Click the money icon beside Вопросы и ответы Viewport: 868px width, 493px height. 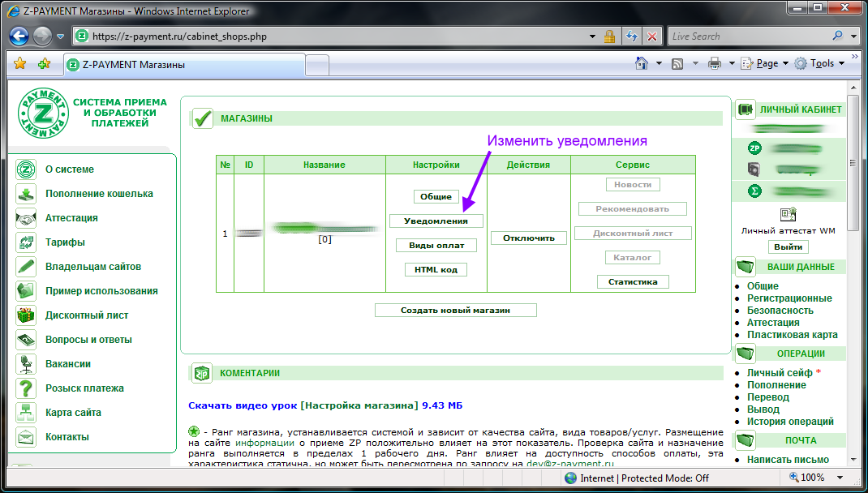[25, 340]
